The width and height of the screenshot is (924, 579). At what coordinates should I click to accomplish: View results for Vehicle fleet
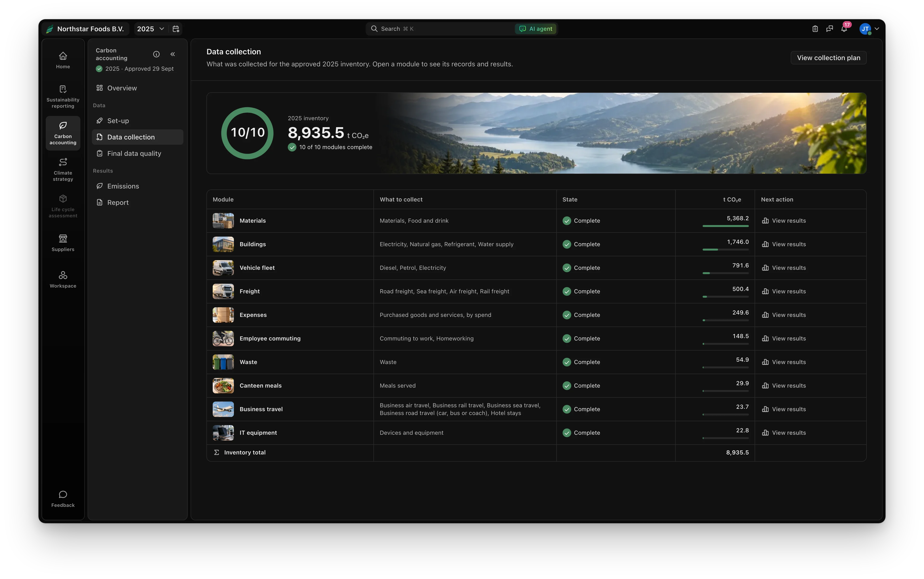784,268
